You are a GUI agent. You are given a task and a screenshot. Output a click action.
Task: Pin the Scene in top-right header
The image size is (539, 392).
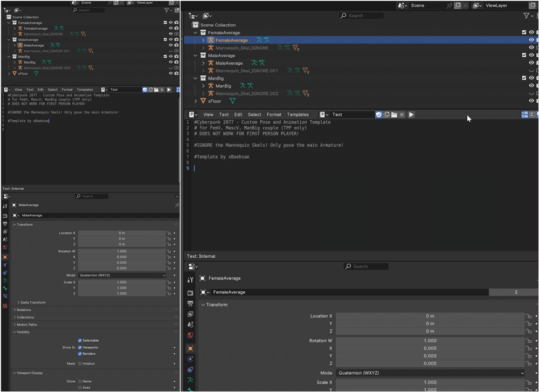(450, 5)
